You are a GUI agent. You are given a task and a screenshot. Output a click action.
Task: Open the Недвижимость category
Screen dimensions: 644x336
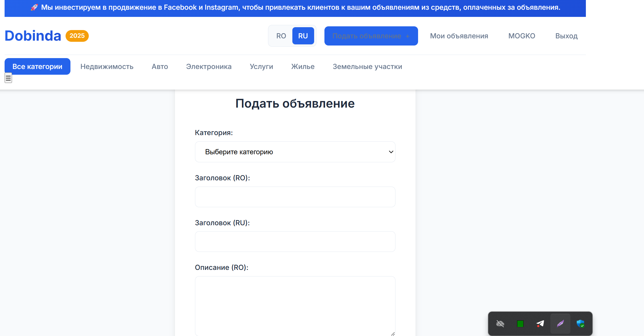(x=107, y=66)
